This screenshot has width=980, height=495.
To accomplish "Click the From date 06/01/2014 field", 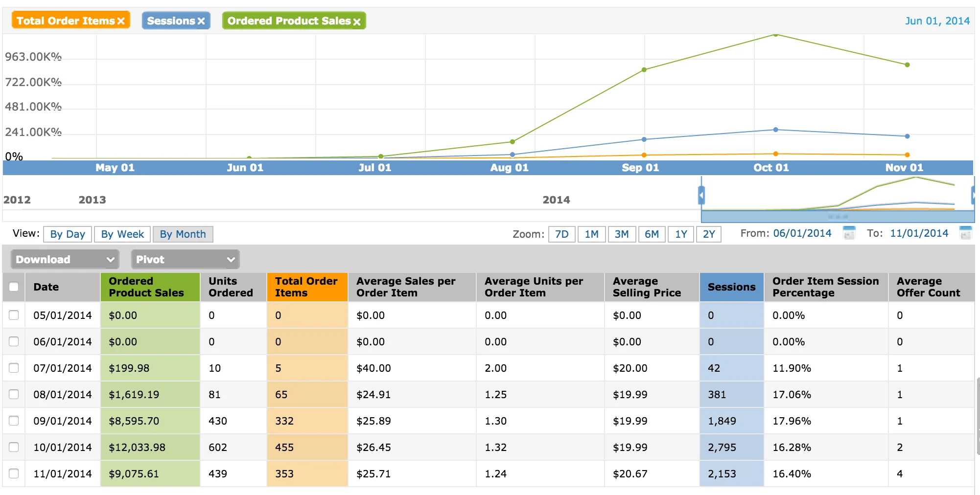I will (x=802, y=233).
